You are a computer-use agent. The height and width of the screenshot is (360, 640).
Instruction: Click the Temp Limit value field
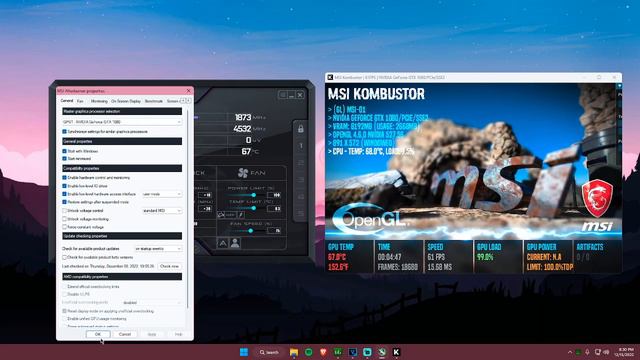[x=274, y=209]
